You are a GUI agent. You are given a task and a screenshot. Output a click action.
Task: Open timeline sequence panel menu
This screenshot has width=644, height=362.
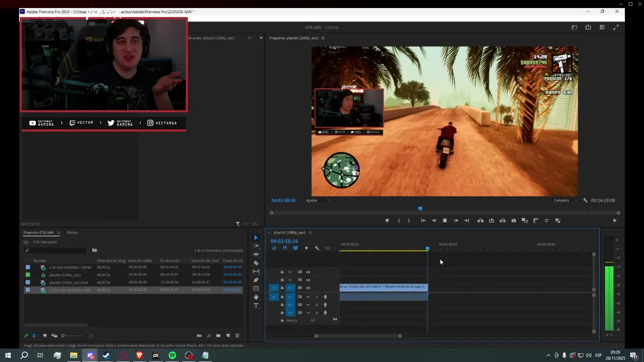pyautogui.click(x=310, y=233)
